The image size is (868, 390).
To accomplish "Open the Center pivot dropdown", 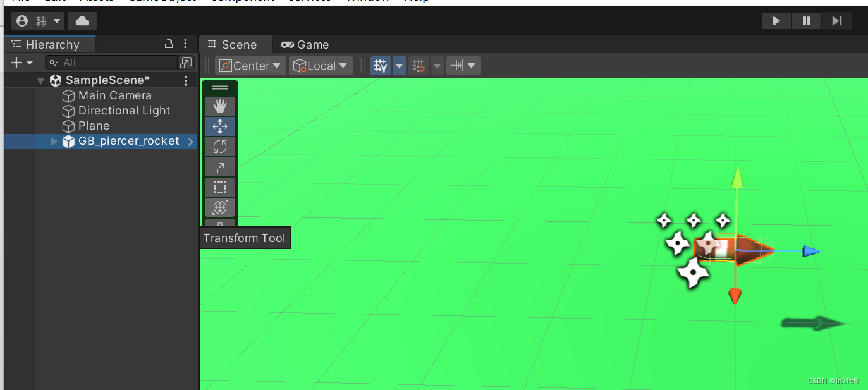I will coord(250,65).
